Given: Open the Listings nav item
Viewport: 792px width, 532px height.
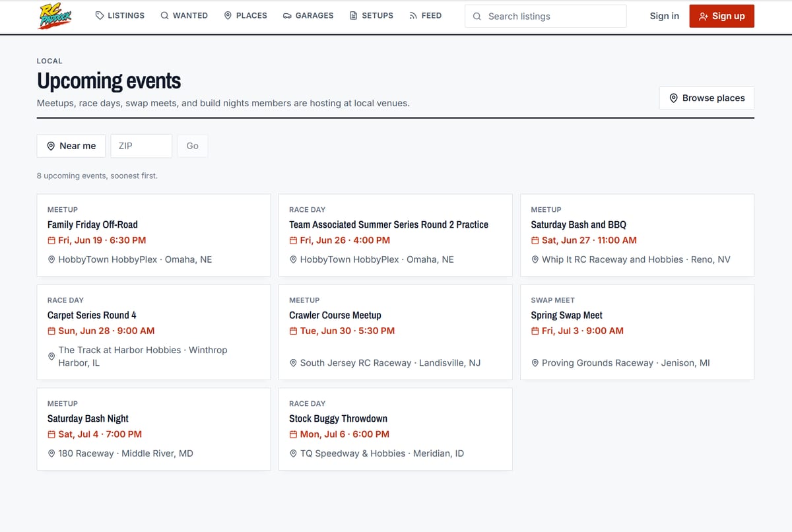Looking at the screenshot, I should (119, 15).
